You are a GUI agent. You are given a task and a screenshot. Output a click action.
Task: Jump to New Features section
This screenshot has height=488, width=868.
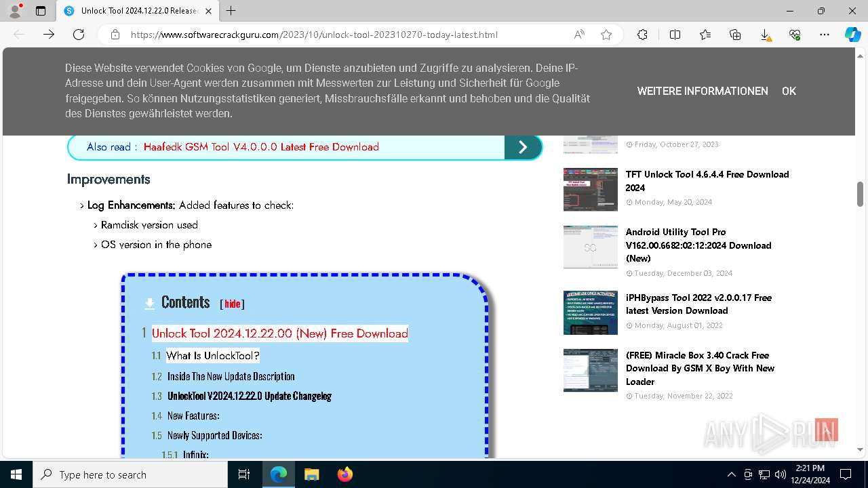[193, 415]
